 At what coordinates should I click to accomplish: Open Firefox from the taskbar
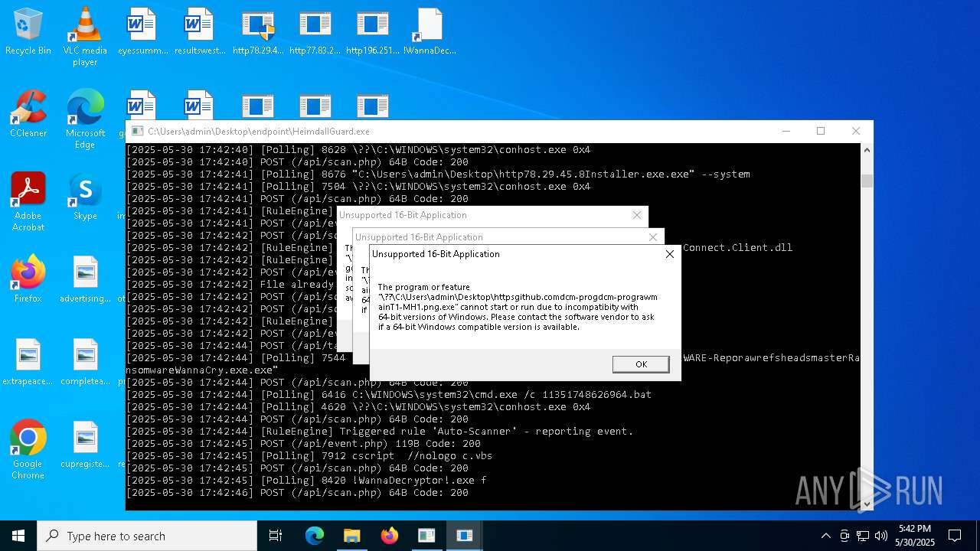click(389, 536)
